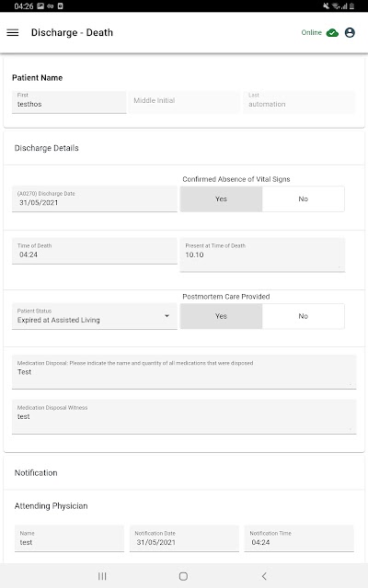
Task: Tap the Online status label
Action: click(311, 33)
